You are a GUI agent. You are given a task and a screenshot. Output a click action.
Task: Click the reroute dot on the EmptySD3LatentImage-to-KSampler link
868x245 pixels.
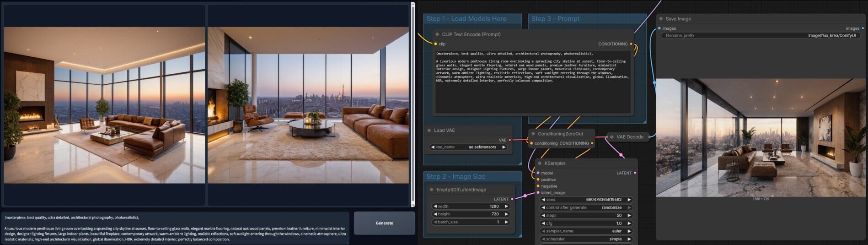point(525,196)
